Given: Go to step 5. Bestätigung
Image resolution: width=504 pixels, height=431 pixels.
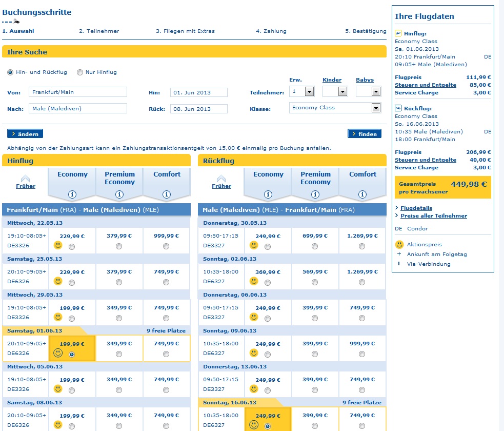Looking at the screenshot, I should (366, 31).
